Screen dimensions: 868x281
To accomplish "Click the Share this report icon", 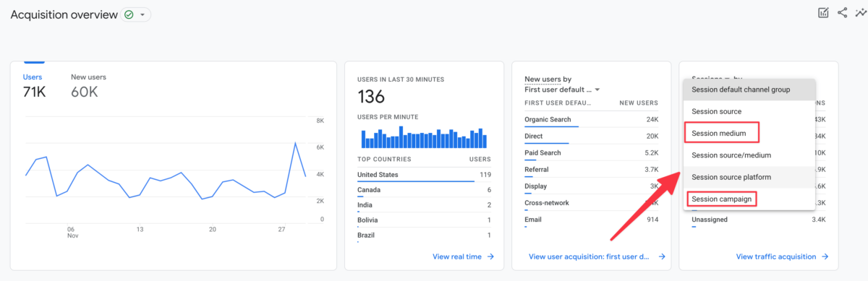I will [x=842, y=12].
